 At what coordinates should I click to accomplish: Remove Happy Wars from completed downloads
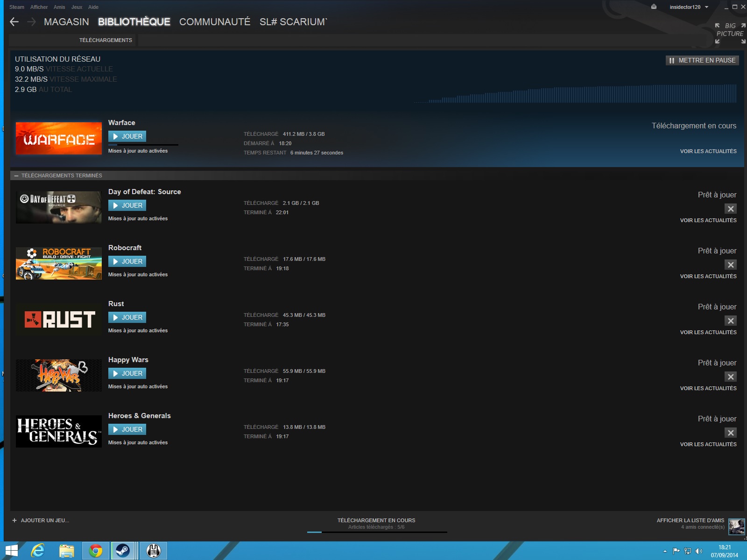point(731,377)
